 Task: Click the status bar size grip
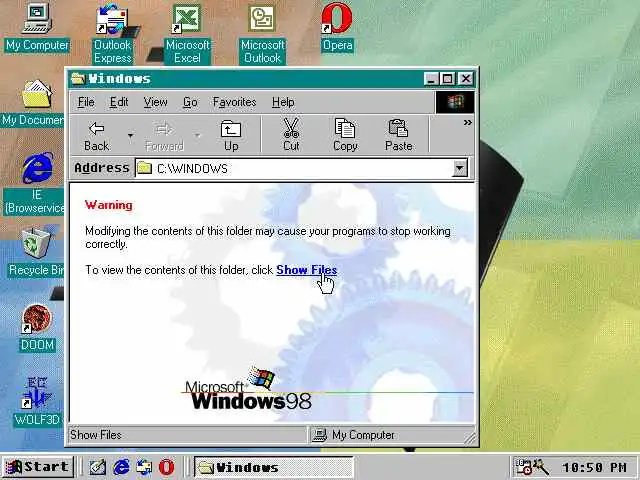(471, 439)
